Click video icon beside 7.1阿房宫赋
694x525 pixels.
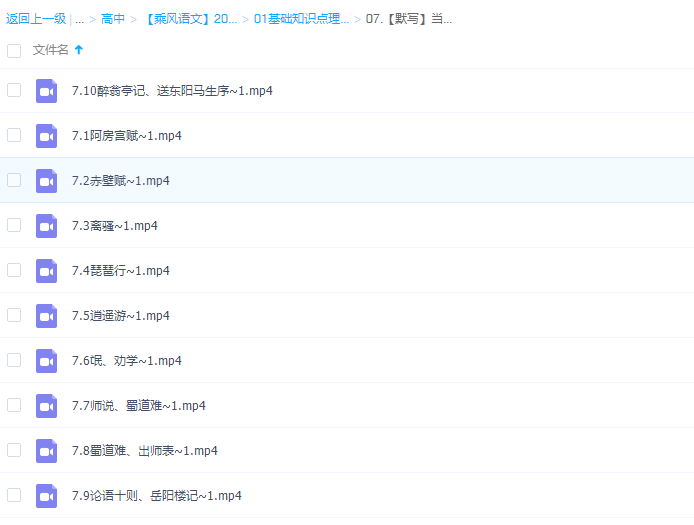click(46, 136)
